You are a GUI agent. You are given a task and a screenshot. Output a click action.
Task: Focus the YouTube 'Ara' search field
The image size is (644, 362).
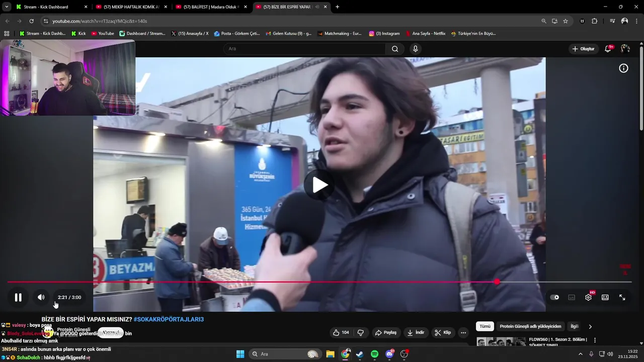[304, 49]
